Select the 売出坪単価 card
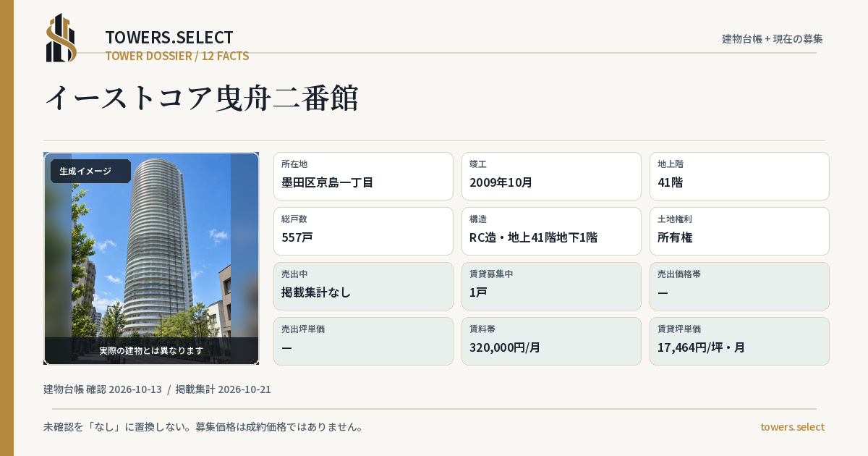 click(x=363, y=341)
